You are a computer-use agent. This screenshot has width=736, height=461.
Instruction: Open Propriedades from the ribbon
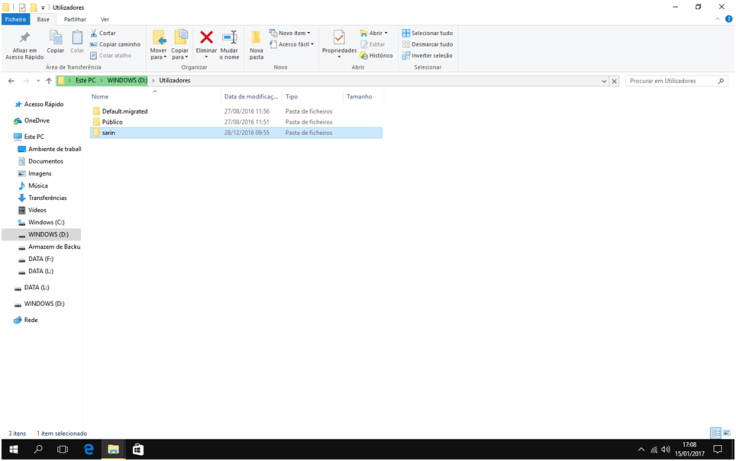[339, 40]
